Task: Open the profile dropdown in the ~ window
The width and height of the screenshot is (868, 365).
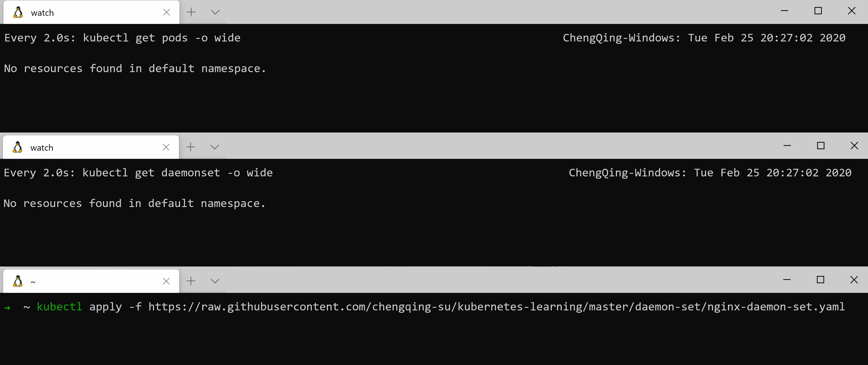Action: [215, 281]
